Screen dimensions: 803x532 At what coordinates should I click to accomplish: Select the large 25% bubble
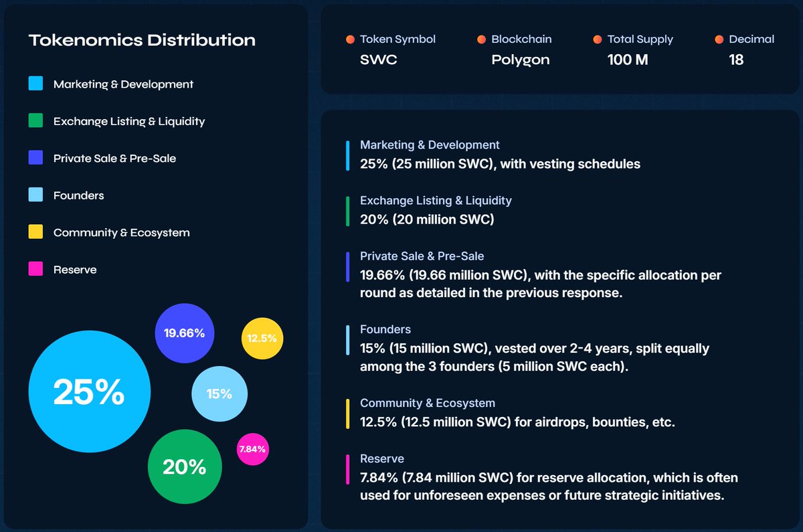(89, 391)
